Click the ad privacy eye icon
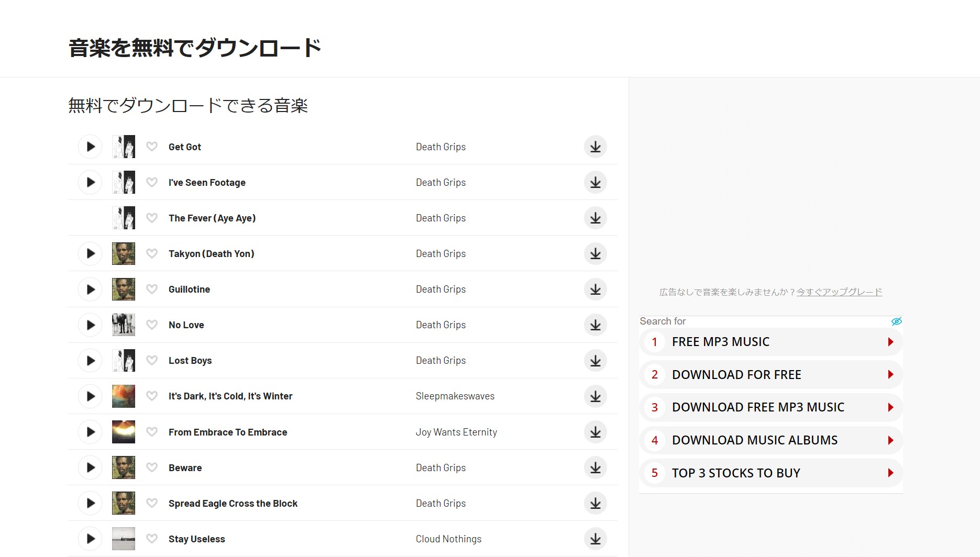Image resolution: width=980 pixels, height=557 pixels. click(x=897, y=321)
